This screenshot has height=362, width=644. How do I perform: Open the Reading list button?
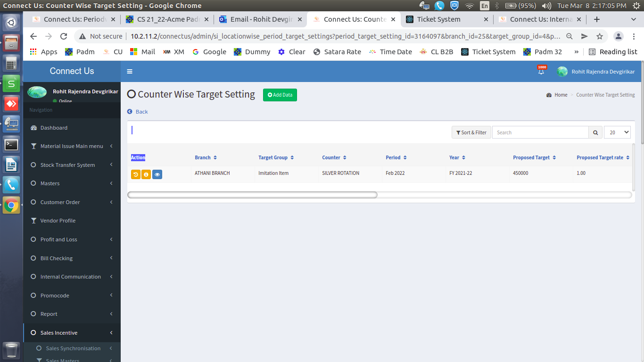(613, 52)
